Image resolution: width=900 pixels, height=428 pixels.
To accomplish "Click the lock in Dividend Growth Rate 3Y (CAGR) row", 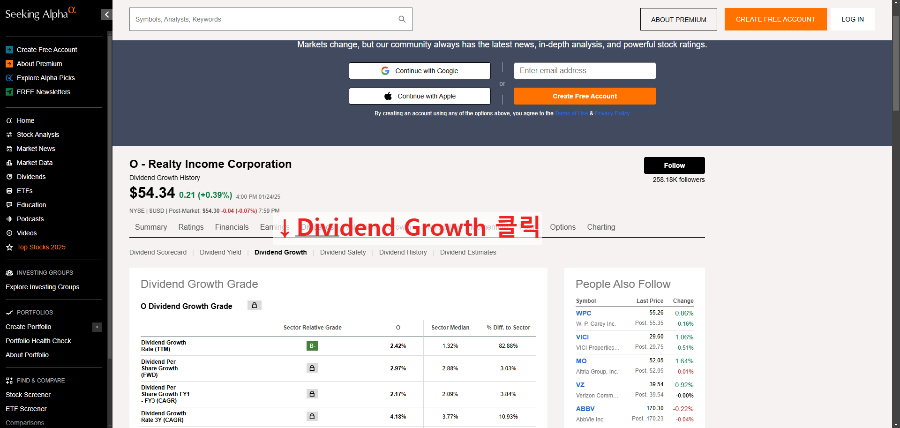I will point(312,416).
